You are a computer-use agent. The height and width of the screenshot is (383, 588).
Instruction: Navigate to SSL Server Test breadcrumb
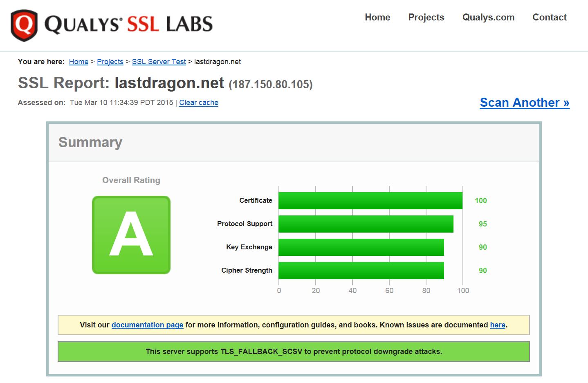[159, 62]
